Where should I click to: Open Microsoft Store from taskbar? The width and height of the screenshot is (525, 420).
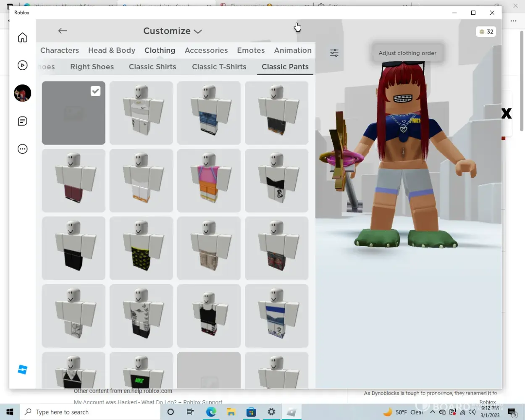click(251, 412)
